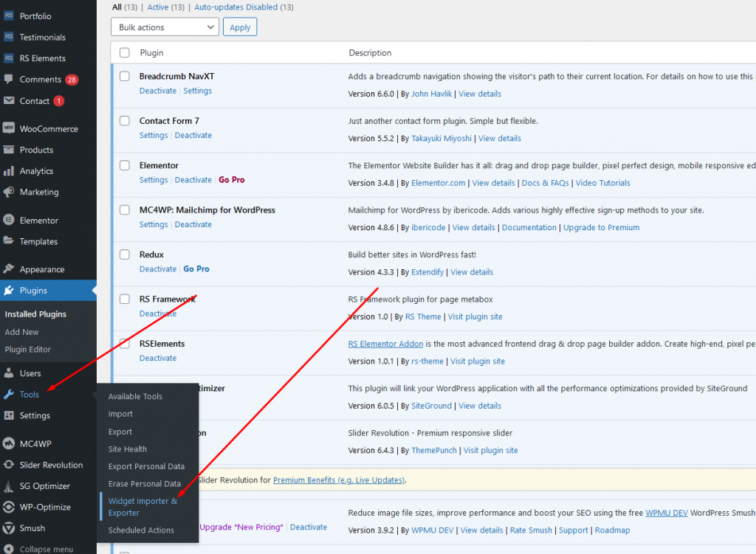Image resolution: width=756 pixels, height=554 pixels.
Task: Click the Templates folder icon
Action: [x=9, y=240]
